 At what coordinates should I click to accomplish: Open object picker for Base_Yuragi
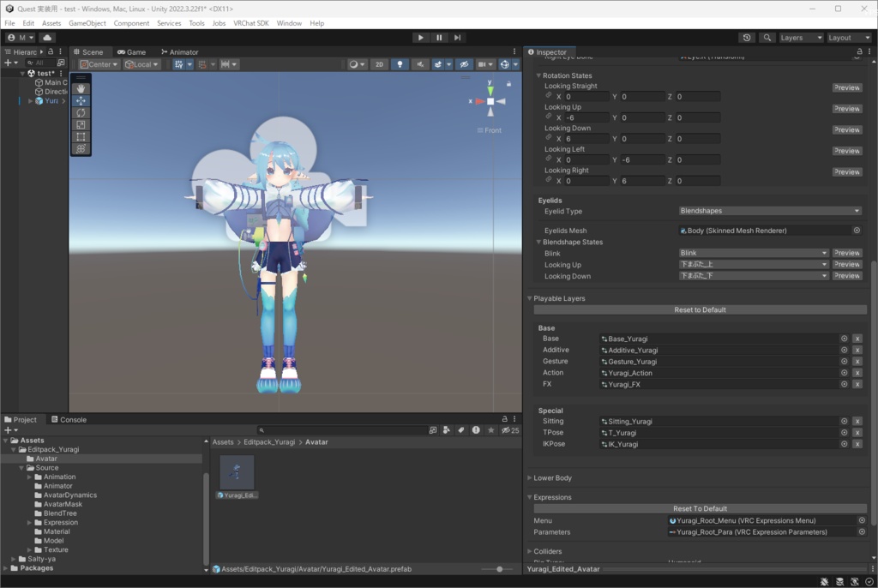tap(844, 339)
